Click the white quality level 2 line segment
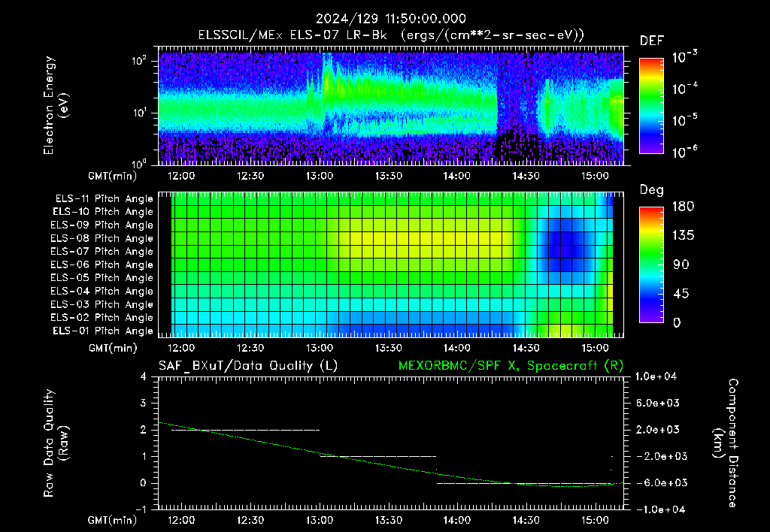The image size is (770, 532). click(x=246, y=431)
